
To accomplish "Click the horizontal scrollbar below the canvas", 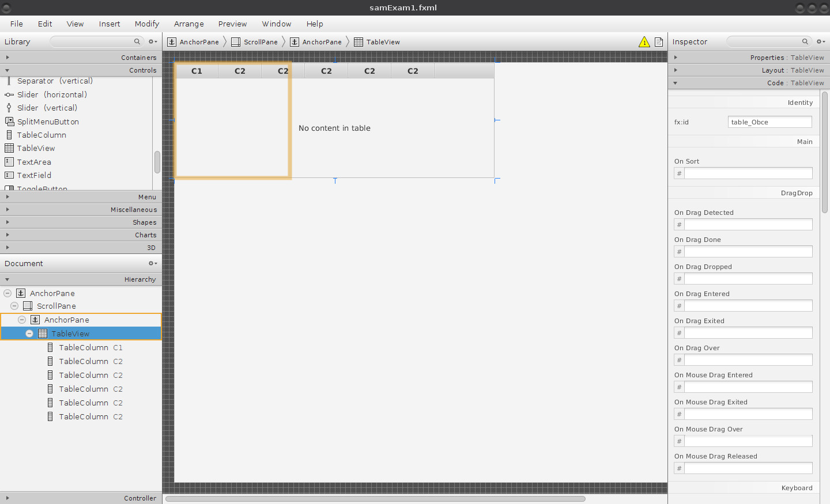I will (375, 498).
